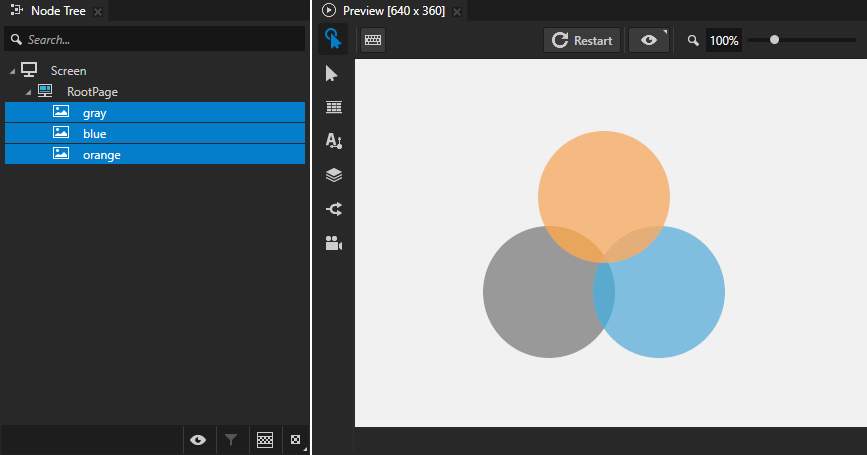Click the navigation arrows tool icon
The image size is (867, 455).
[x=333, y=209]
